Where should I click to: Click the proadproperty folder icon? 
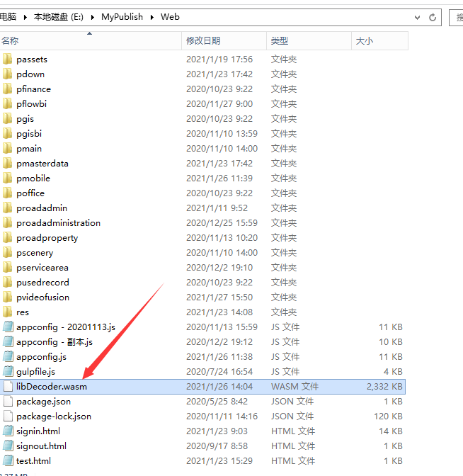[x=7, y=238]
